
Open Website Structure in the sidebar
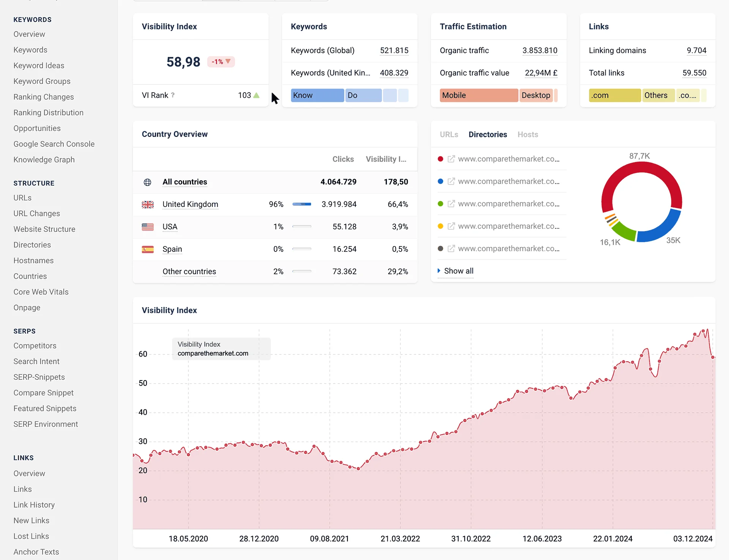point(44,229)
